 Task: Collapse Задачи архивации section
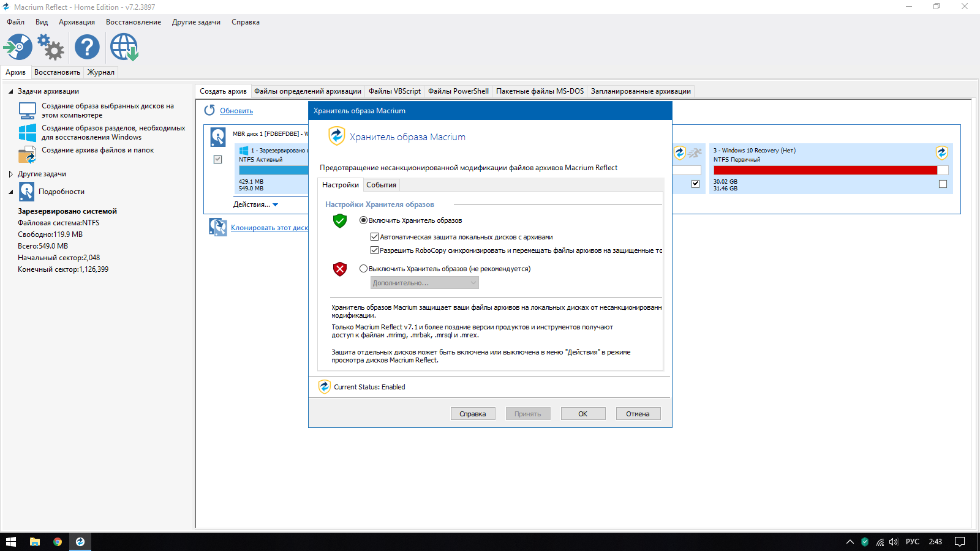11,91
